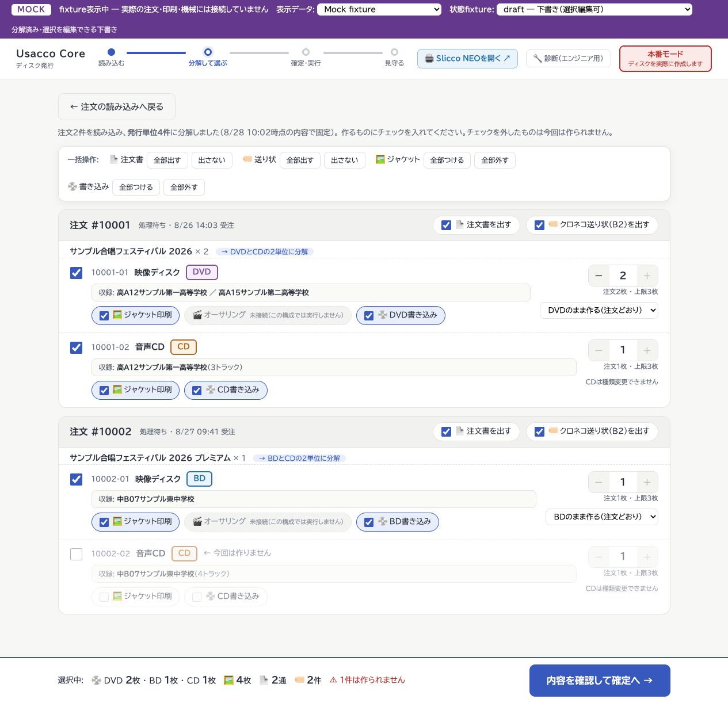This screenshot has height=703, width=728.
Task: Click the 1件は作られません warning
Action: pos(367,680)
